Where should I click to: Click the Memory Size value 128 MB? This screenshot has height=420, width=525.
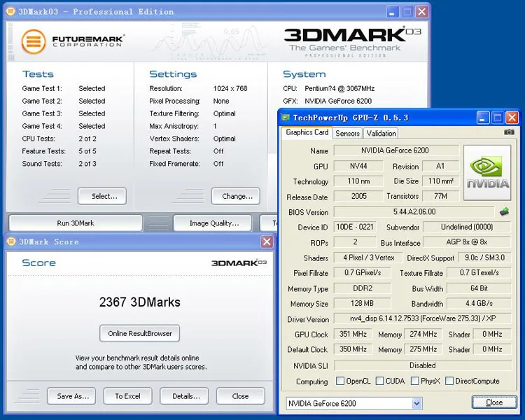pos(363,303)
